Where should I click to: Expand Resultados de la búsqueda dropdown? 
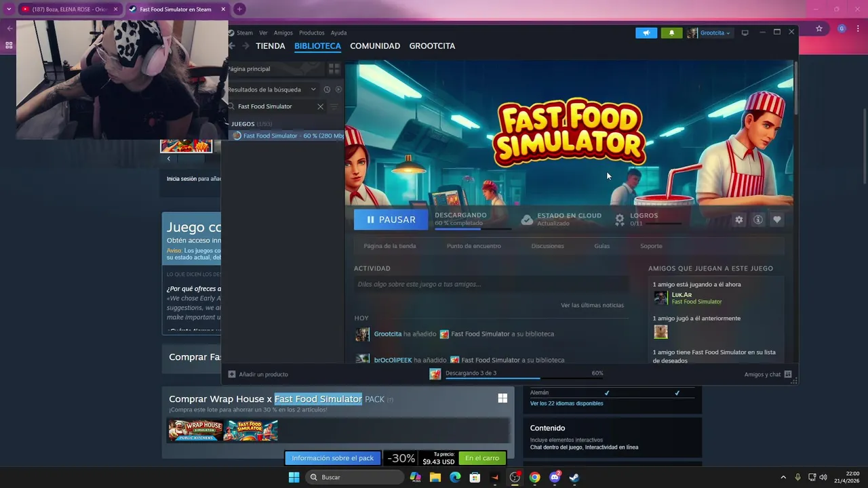tap(313, 89)
